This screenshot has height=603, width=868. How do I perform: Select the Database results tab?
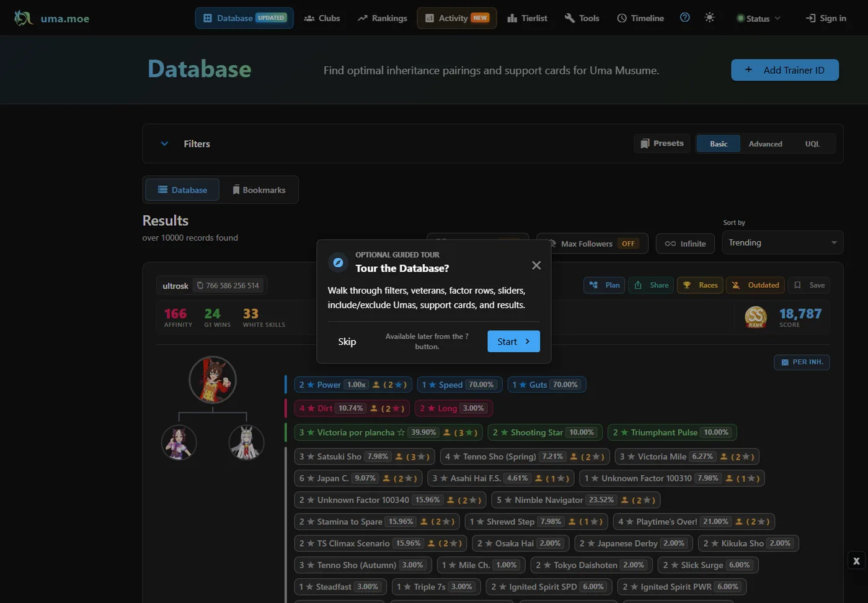click(182, 190)
